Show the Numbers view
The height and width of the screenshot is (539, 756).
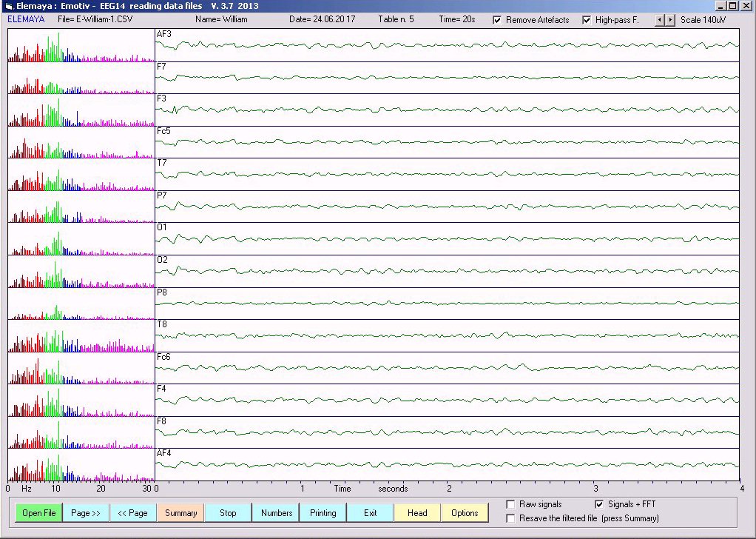[276, 512]
